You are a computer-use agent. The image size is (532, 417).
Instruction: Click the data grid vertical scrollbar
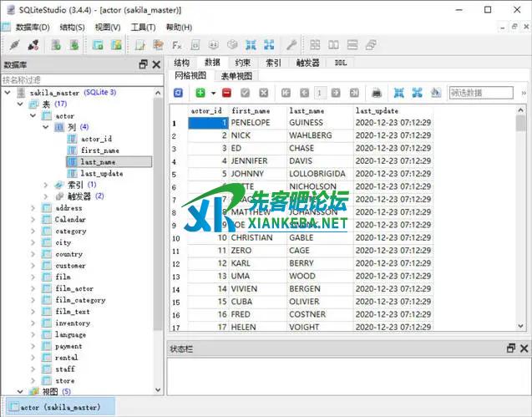[521, 217]
